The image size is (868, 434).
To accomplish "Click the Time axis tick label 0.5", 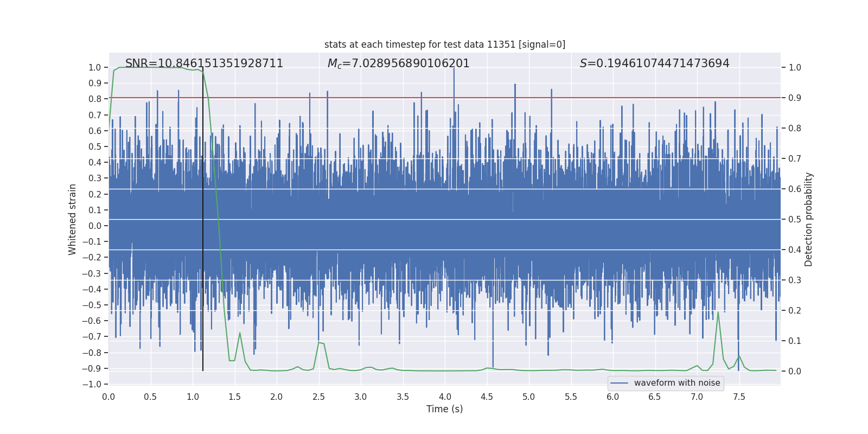I will click(150, 397).
